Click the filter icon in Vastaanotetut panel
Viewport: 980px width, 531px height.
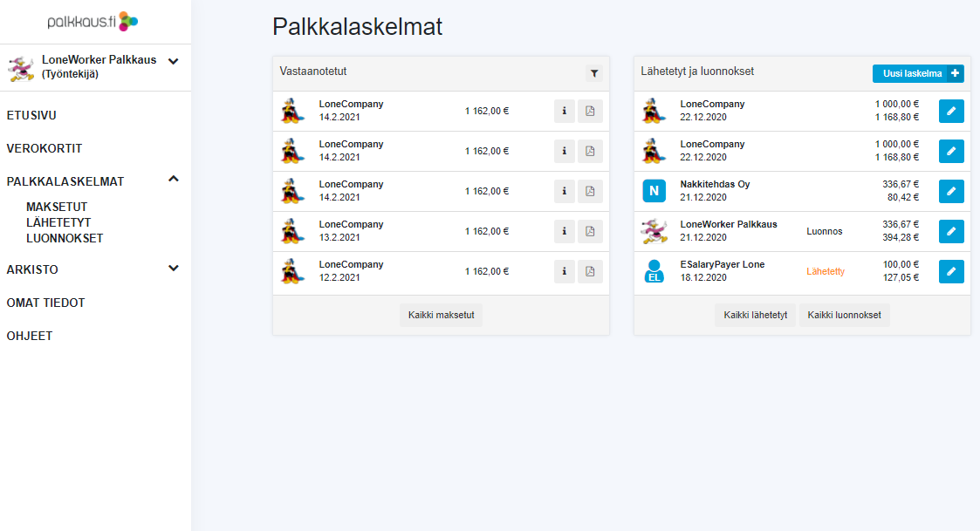tap(593, 74)
